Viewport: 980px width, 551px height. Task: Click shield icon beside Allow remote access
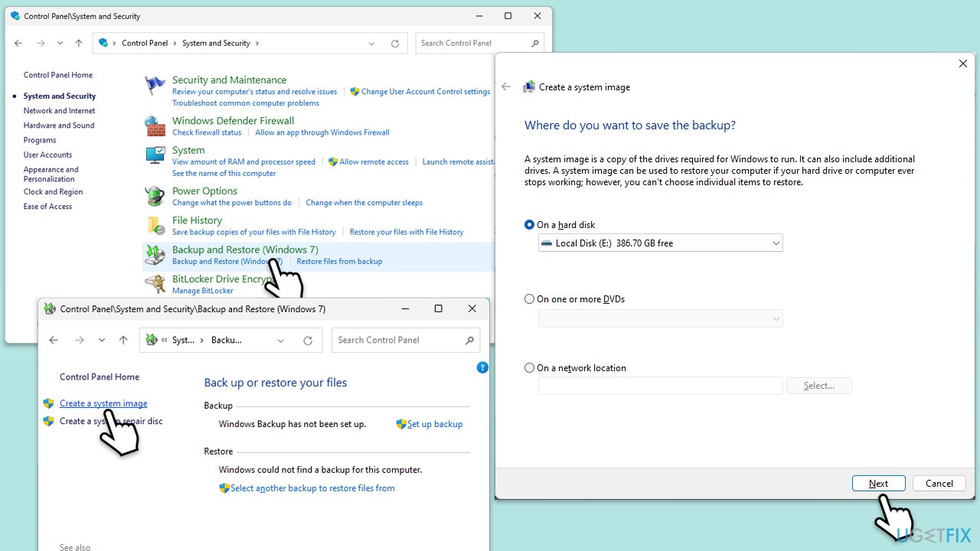[333, 162]
